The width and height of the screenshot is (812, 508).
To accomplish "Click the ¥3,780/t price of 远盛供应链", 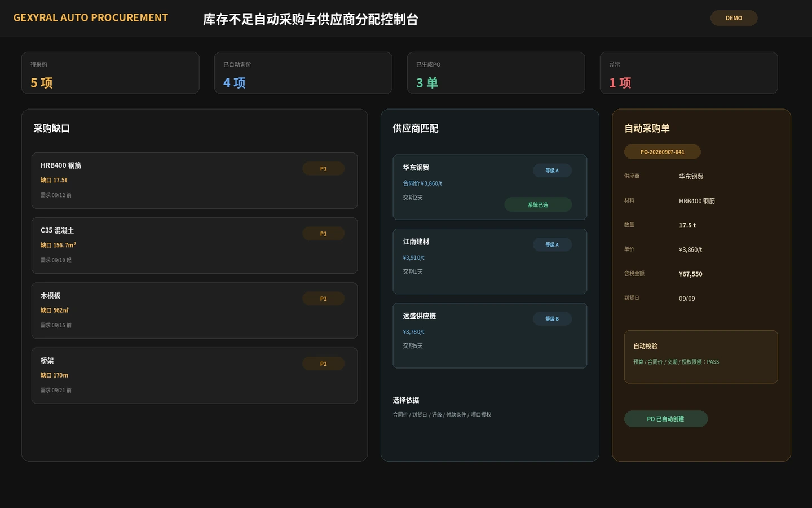I will click(x=414, y=332).
